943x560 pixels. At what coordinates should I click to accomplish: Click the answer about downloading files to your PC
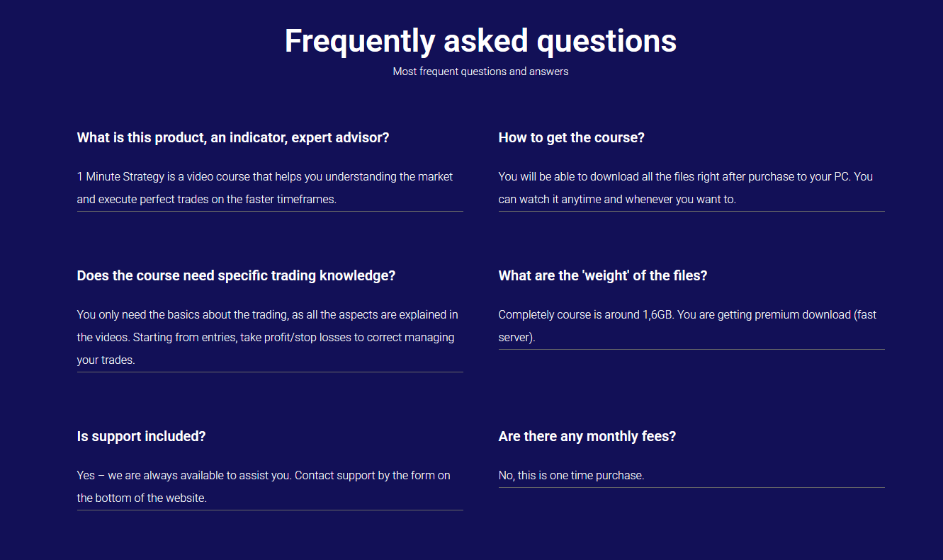point(685,188)
